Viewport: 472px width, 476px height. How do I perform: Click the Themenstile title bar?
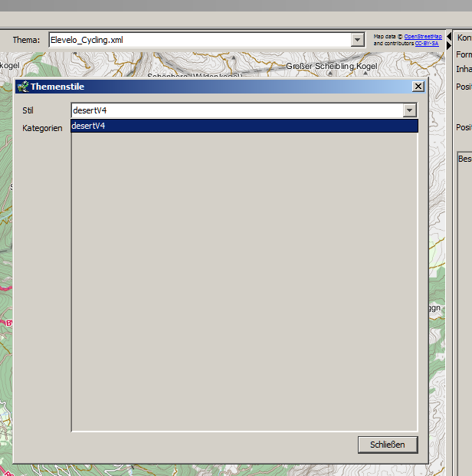pyautogui.click(x=215, y=87)
